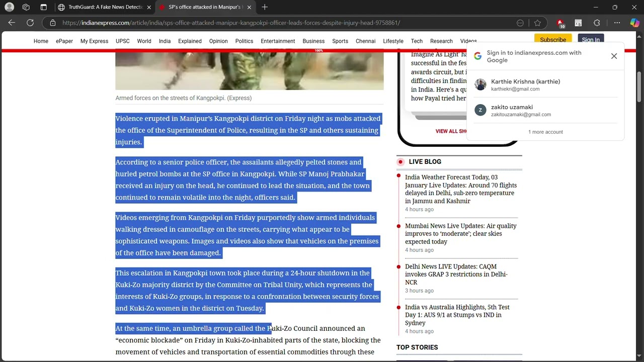The image size is (644, 362).
Task: Click the Sign In button
Action: 591,40
